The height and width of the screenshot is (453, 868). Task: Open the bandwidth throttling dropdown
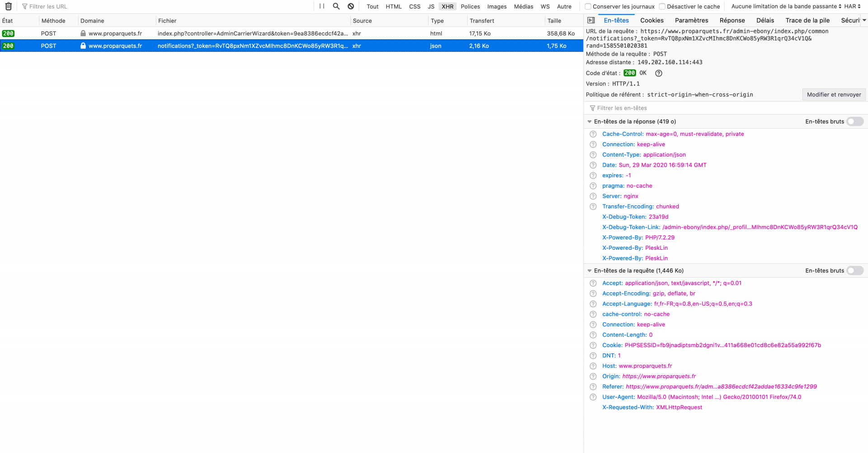coord(786,6)
